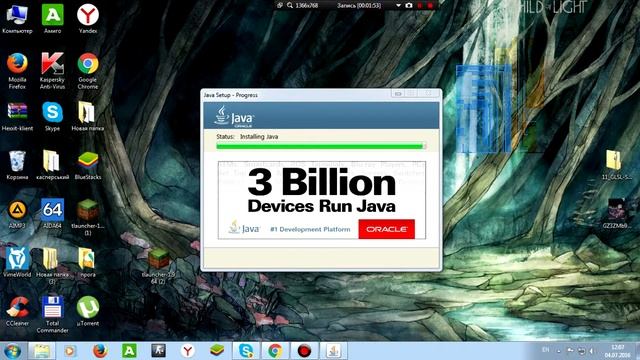Screen dimensions: 640x360
Task: Open the Компьютер desktop icon
Action: click(x=17, y=19)
